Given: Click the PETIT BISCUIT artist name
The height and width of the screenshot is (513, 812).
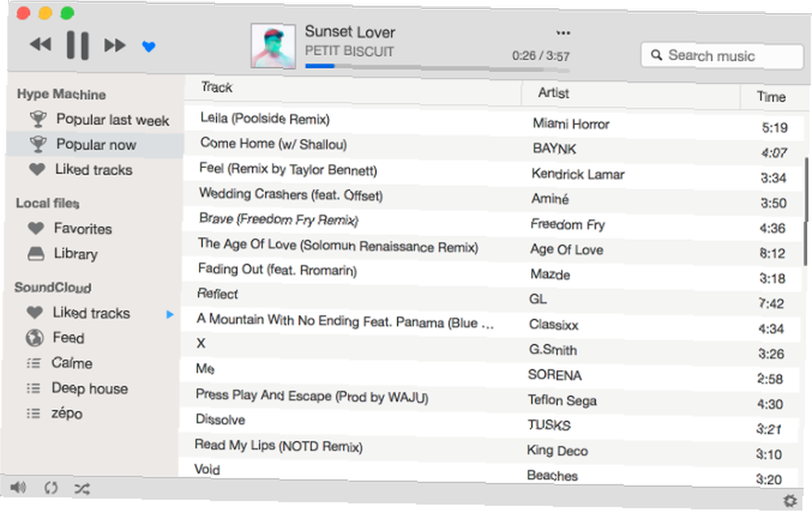Looking at the screenshot, I should tap(349, 51).
